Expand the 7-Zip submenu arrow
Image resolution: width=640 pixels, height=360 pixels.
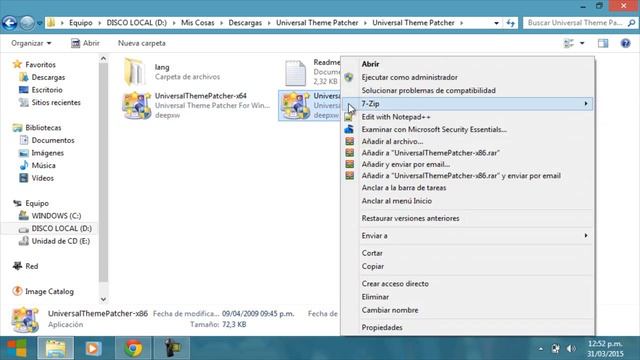tap(586, 104)
